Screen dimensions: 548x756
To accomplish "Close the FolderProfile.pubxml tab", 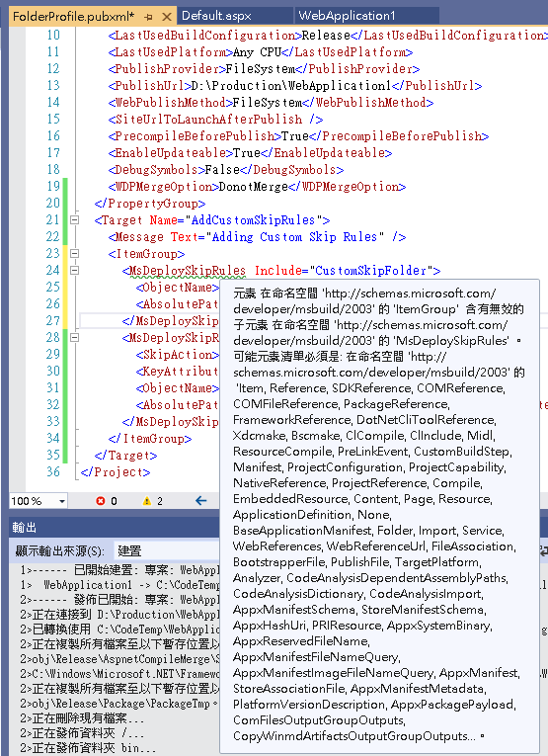I will (x=167, y=17).
